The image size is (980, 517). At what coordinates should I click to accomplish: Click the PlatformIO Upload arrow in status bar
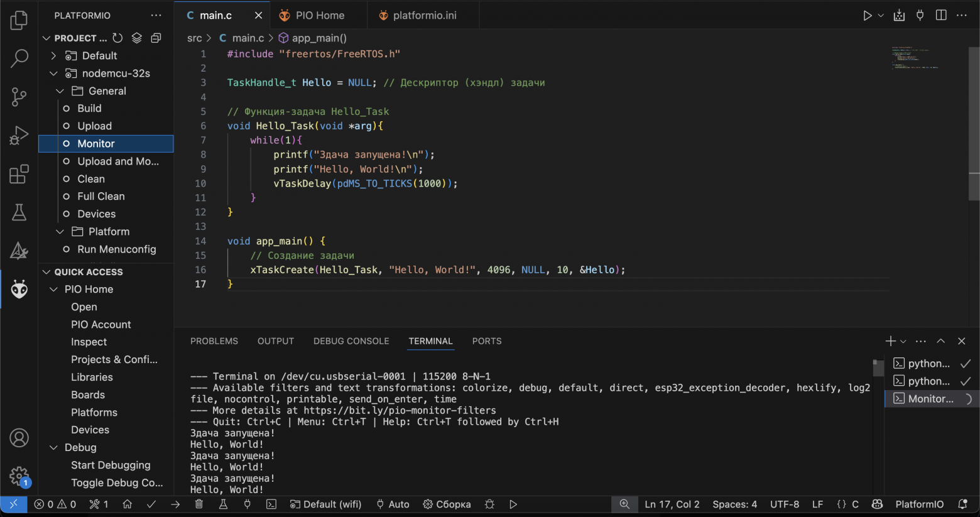pyautogui.click(x=175, y=504)
